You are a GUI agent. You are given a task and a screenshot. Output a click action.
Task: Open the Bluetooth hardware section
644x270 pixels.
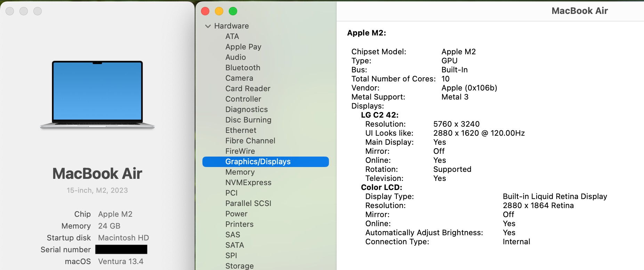click(x=243, y=68)
